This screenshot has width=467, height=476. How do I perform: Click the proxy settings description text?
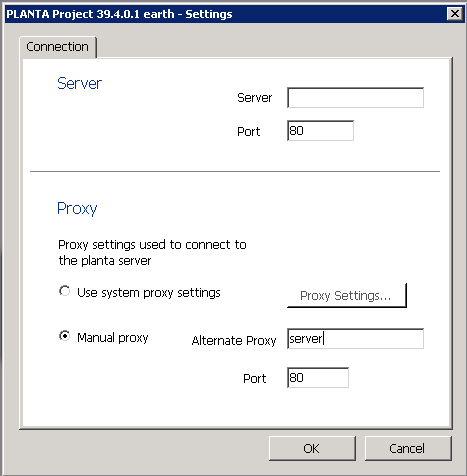pos(152,252)
